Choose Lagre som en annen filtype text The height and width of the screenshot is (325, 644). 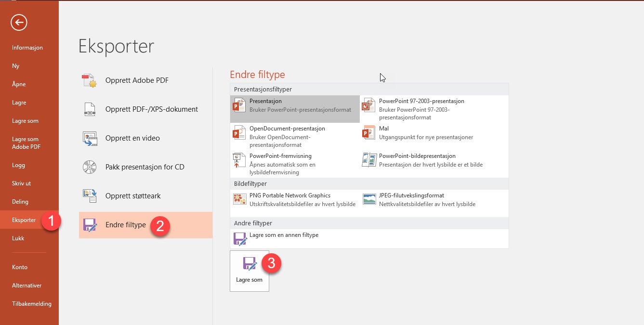[284, 235]
